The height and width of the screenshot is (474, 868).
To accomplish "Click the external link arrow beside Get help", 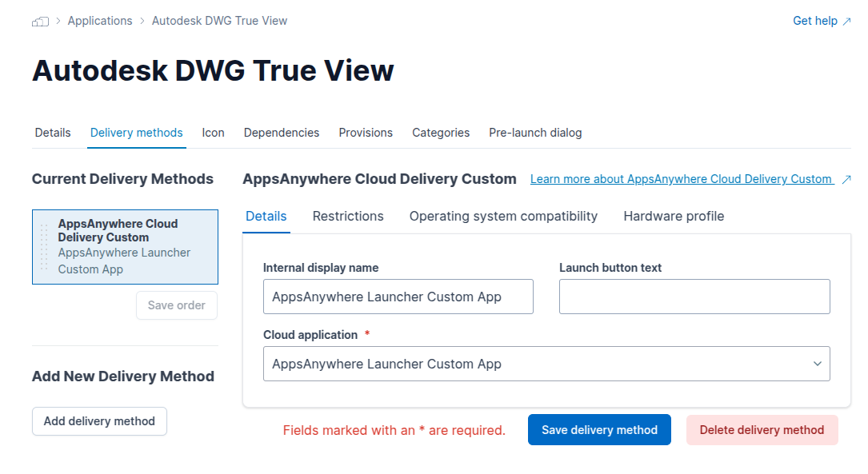I will [x=846, y=22].
